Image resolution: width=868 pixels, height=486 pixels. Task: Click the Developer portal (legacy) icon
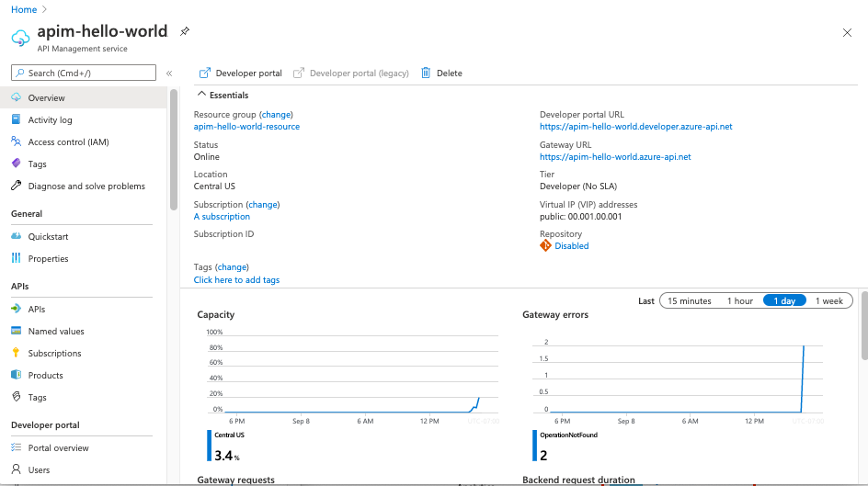298,73
